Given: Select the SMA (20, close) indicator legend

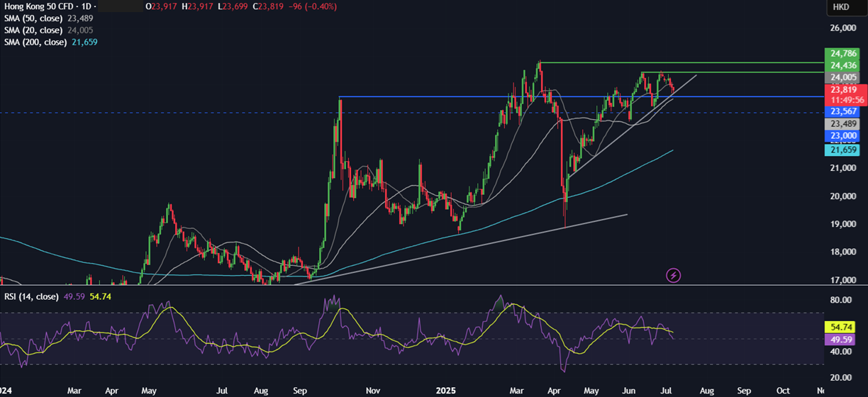Looking at the screenshot, I should (x=33, y=30).
